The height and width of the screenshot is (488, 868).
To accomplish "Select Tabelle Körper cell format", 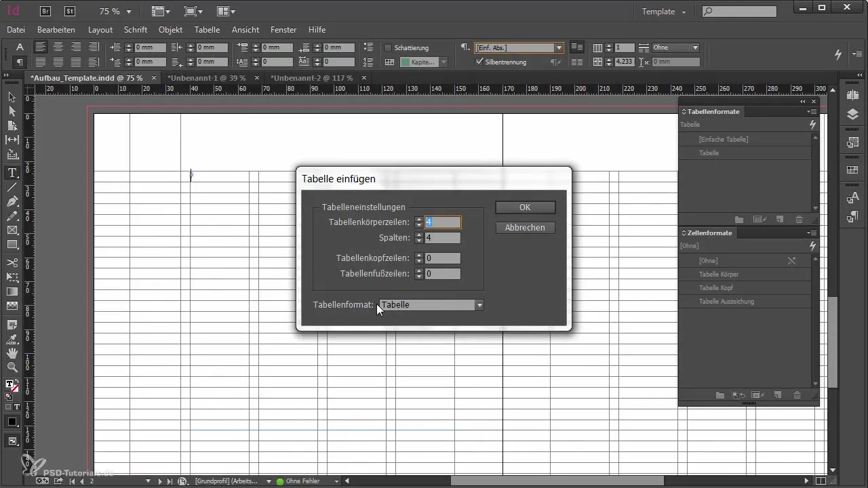I will pos(745,274).
